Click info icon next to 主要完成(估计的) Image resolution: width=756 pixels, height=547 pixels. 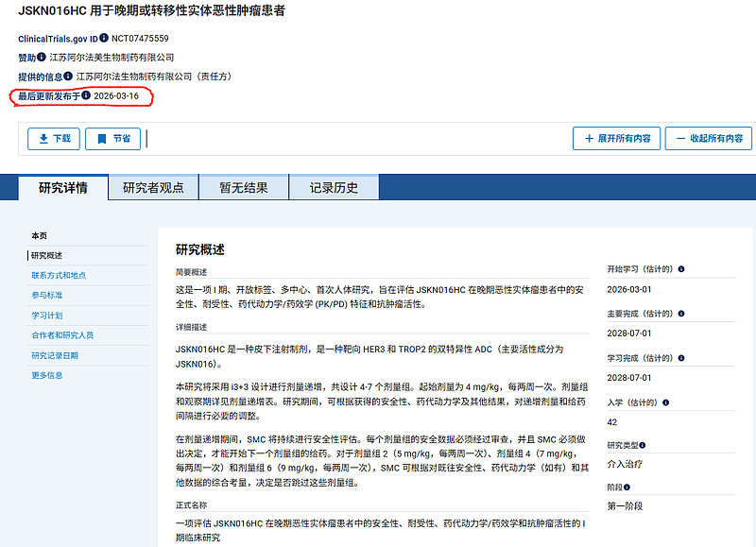tap(681, 313)
